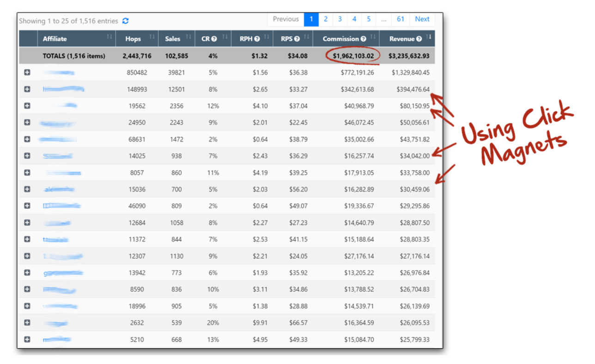Expand the row with 24950 hops

[27, 122]
